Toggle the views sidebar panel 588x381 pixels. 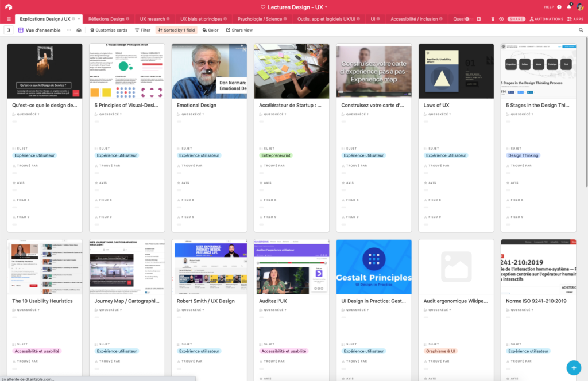[x=8, y=30]
